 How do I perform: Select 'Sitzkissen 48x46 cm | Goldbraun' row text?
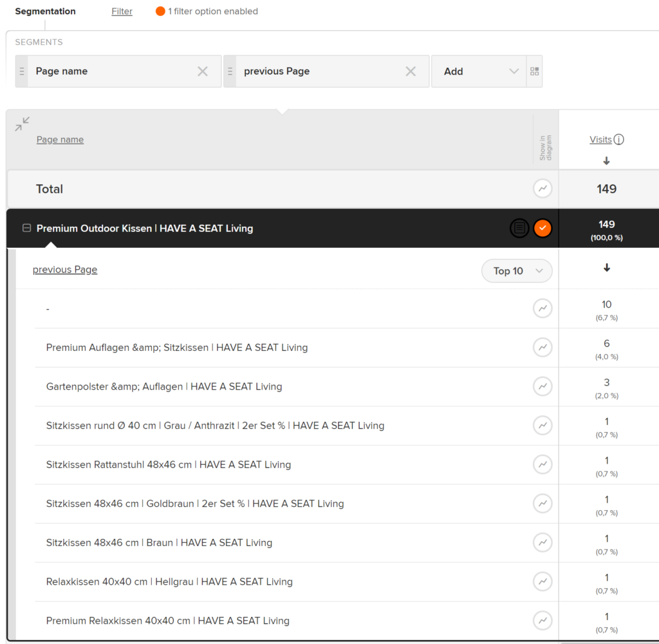[195, 504]
